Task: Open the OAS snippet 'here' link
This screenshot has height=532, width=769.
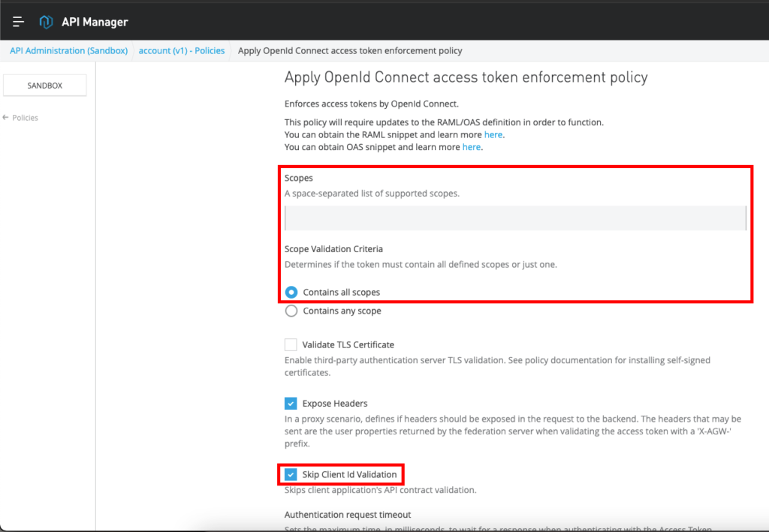Action: click(472, 147)
